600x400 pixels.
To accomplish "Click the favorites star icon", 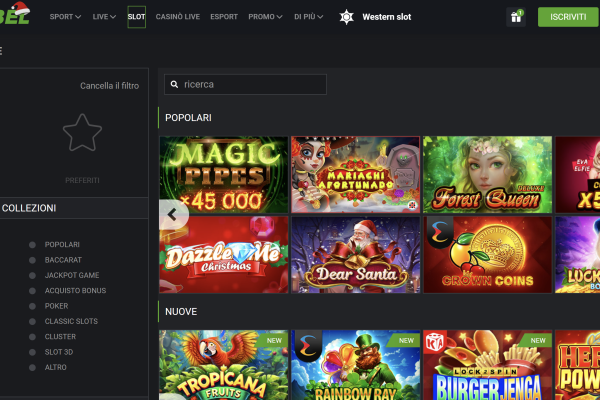I will click(82, 132).
